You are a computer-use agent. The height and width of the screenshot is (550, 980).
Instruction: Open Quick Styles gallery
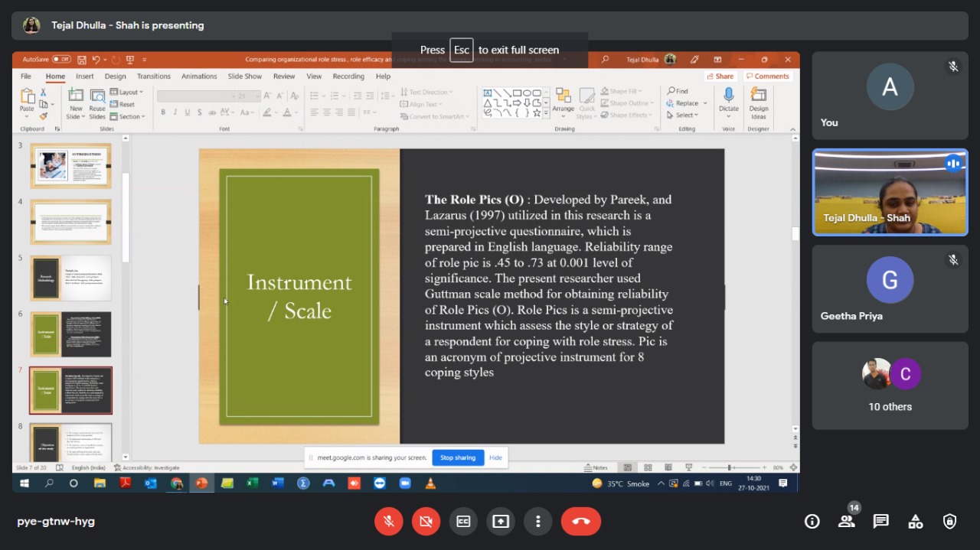tap(587, 103)
